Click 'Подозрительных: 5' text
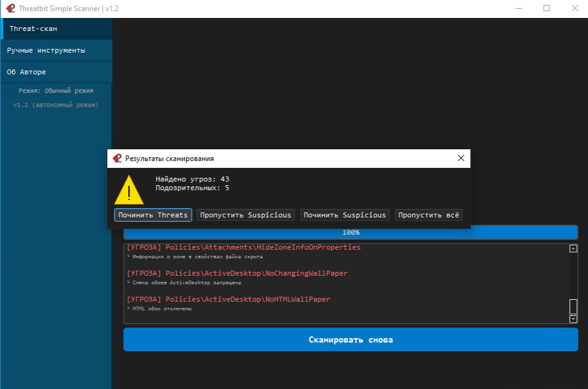The width and height of the screenshot is (588, 389). [192, 188]
